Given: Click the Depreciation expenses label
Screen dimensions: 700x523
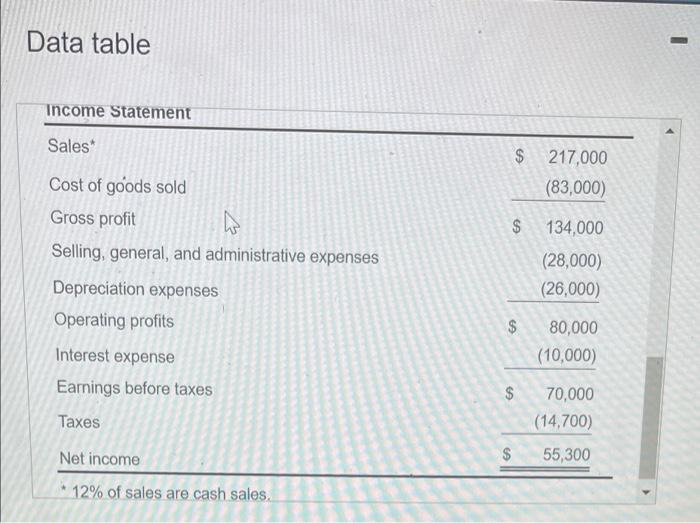Looking at the screenshot, I should pyautogui.click(x=135, y=289).
